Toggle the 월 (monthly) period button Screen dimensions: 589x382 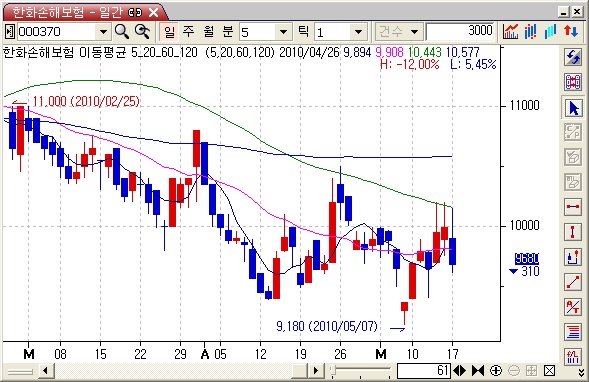click(208, 32)
